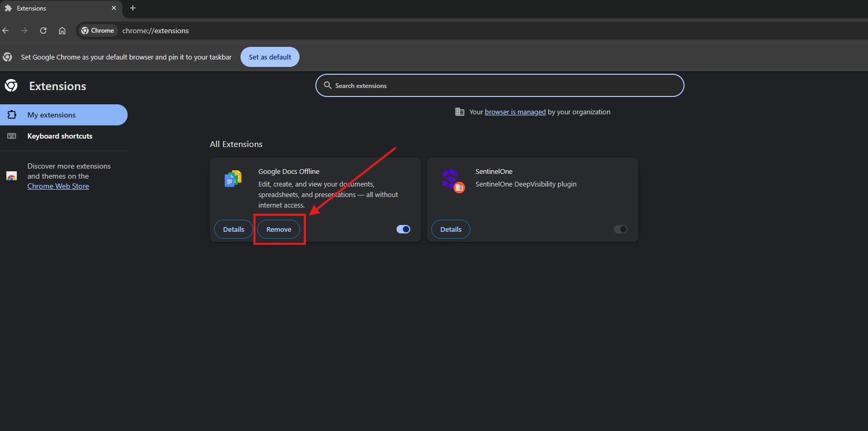Image resolution: width=868 pixels, height=431 pixels.
Task: Go back with the back arrow
Action: click(x=6, y=31)
